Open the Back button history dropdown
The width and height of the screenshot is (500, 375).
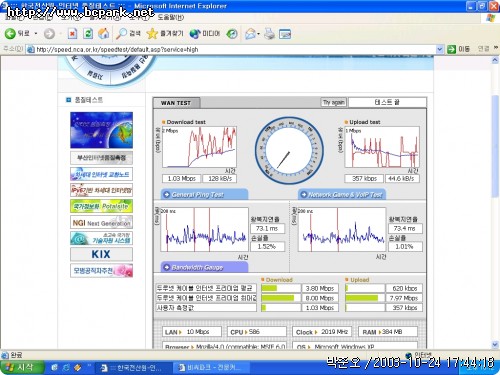coord(36,34)
